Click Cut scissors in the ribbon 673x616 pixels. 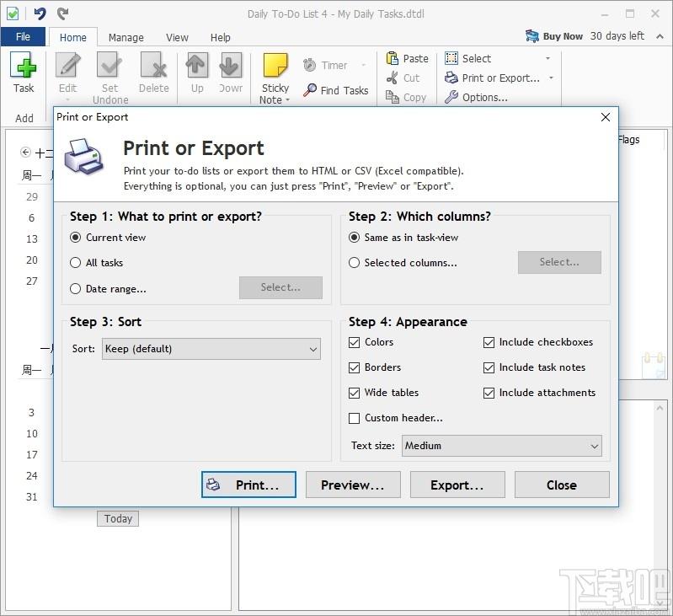tap(392, 78)
